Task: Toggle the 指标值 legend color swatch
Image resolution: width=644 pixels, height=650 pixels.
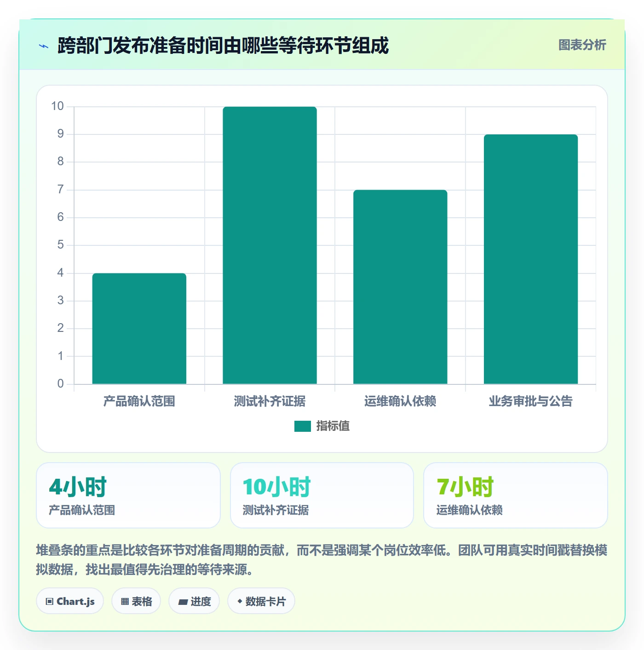Action: click(303, 426)
